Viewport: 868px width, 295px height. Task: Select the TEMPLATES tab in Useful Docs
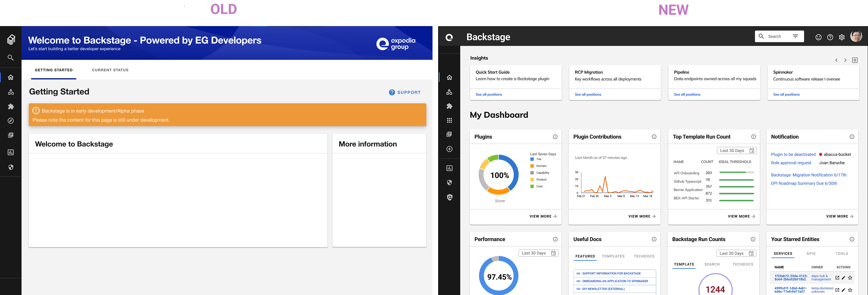[613, 257]
